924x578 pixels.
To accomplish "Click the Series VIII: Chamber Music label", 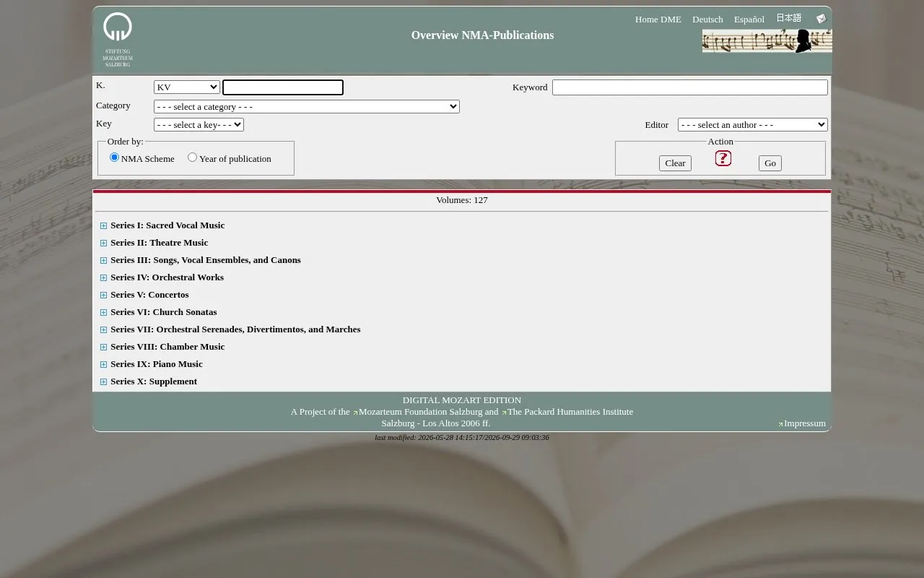I will pos(167,347).
